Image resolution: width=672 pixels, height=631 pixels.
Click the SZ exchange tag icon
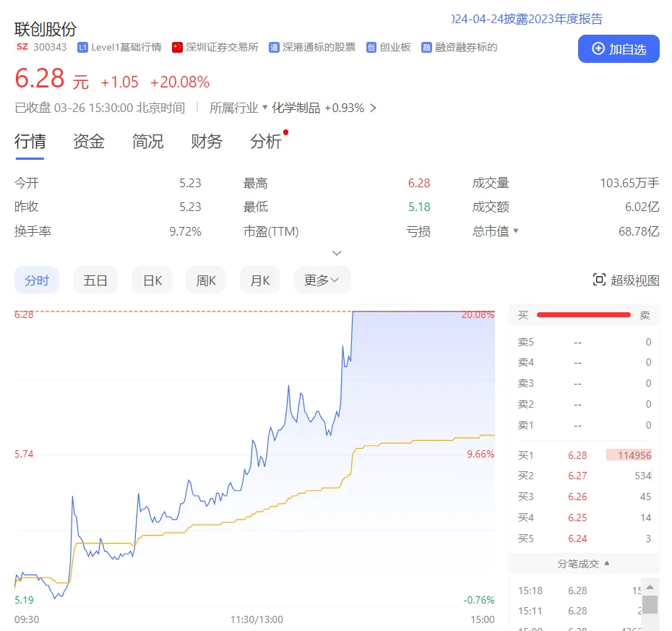coord(22,48)
